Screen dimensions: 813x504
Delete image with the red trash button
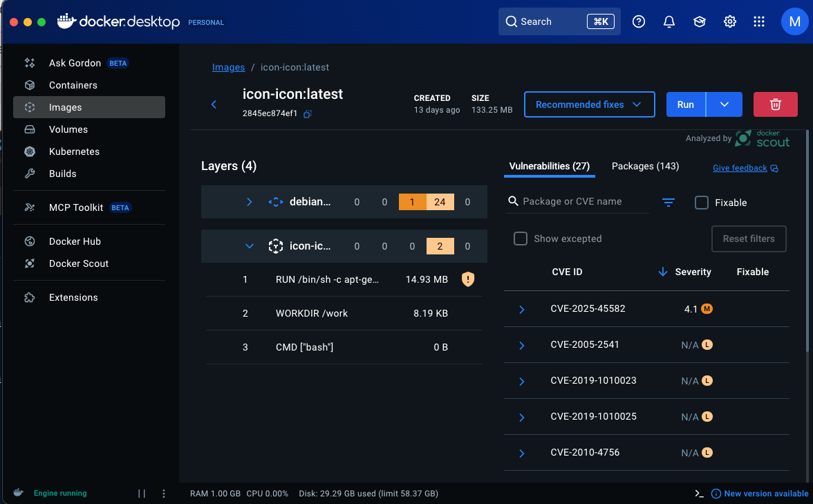pos(775,104)
